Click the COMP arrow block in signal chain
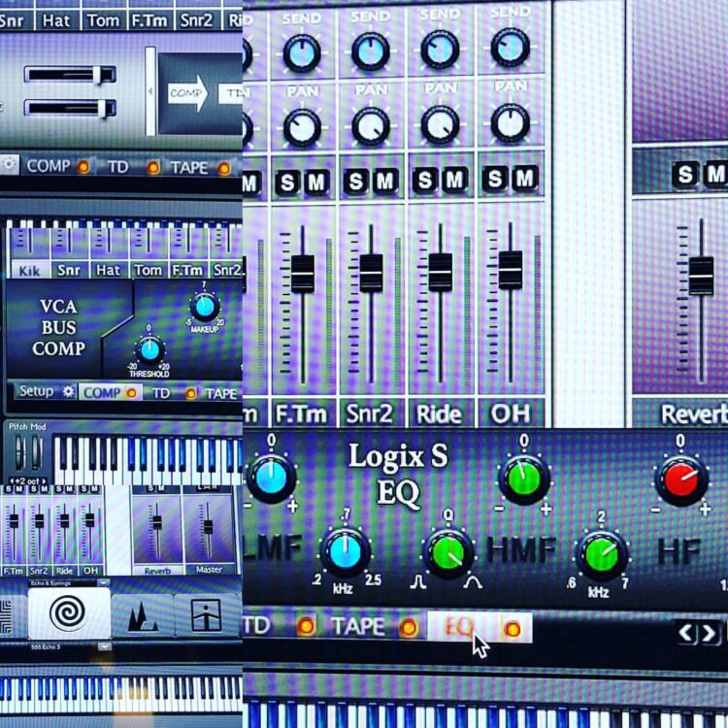 (188, 93)
